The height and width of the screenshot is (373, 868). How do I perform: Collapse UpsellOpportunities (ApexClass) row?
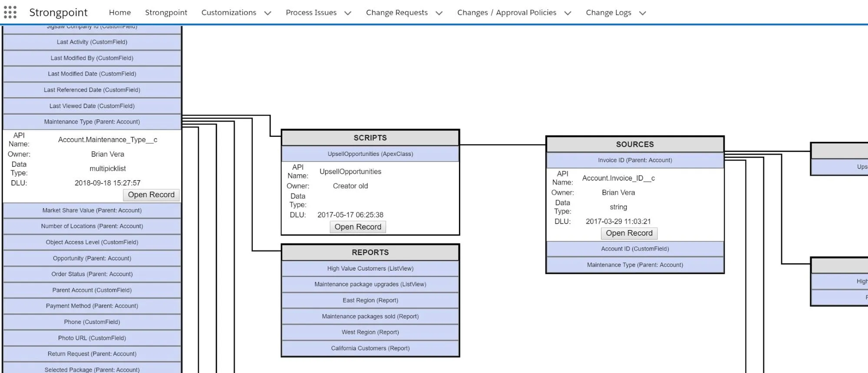point(370,154)
